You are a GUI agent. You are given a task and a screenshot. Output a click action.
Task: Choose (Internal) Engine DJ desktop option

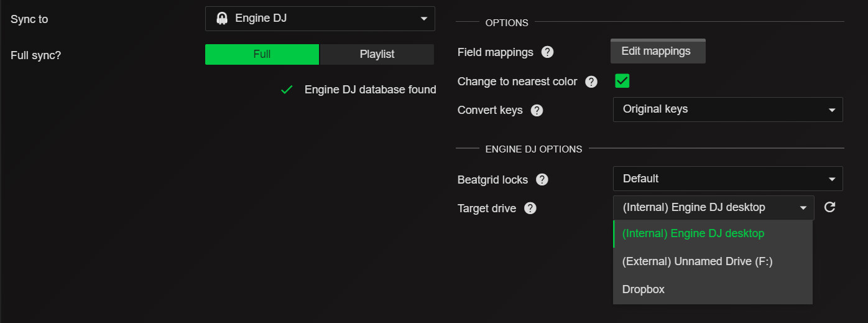(x=693, y=234)
